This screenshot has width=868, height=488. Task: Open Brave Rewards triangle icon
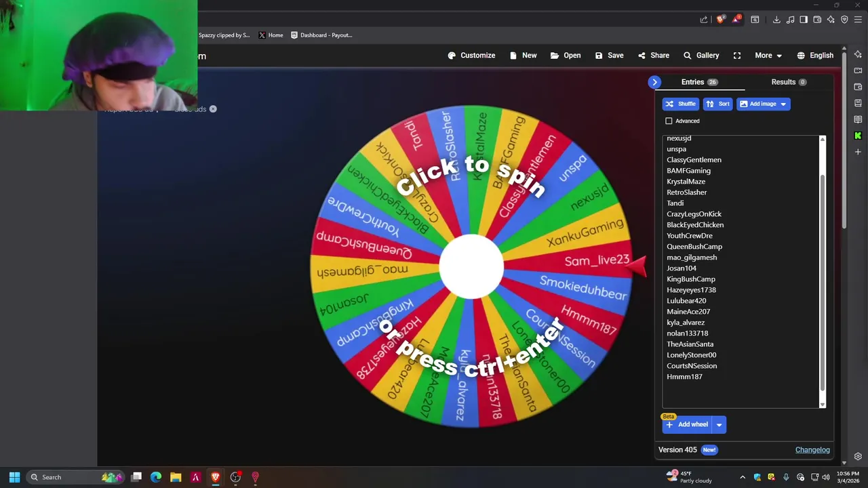(737, 20)
